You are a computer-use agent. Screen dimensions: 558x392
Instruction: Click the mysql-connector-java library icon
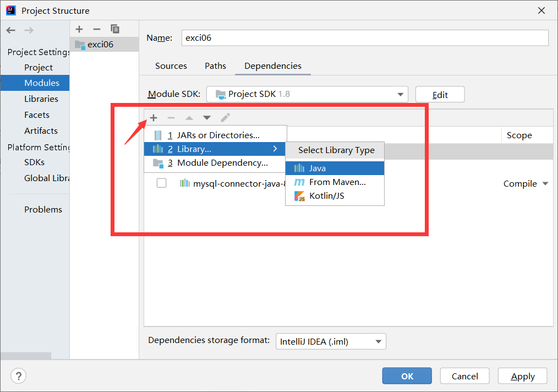click(184, 183)
